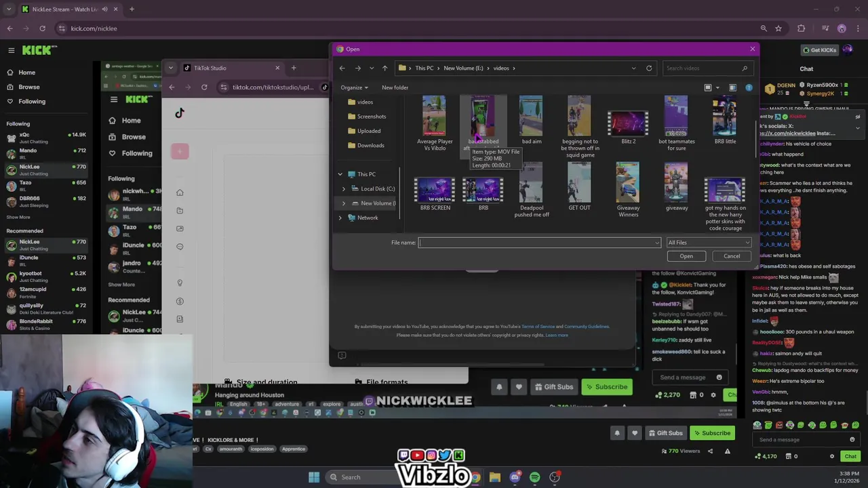Select the bot teammates for sure video
868x488 pixels.
pos(676,123)
